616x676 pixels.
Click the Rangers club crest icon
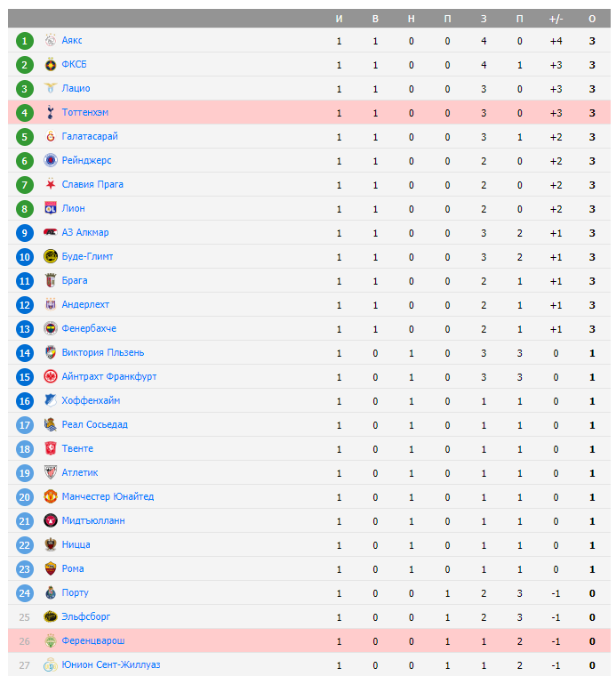[x=51, y=160]
